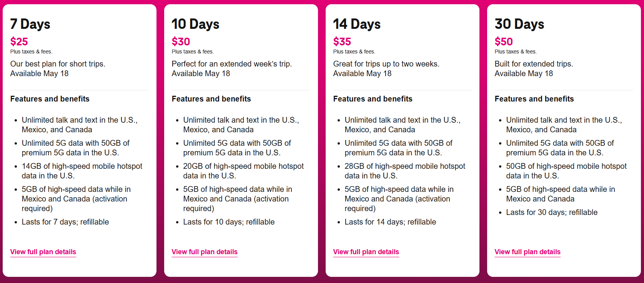This screenshot has width=644, height=283.
Task: Click the 50GB hotspot feature bullet
Action: [x=566, y=171]
